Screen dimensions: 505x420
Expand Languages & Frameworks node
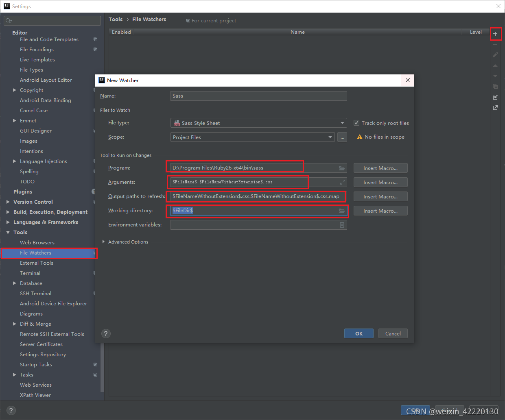(x=8, y=222)
